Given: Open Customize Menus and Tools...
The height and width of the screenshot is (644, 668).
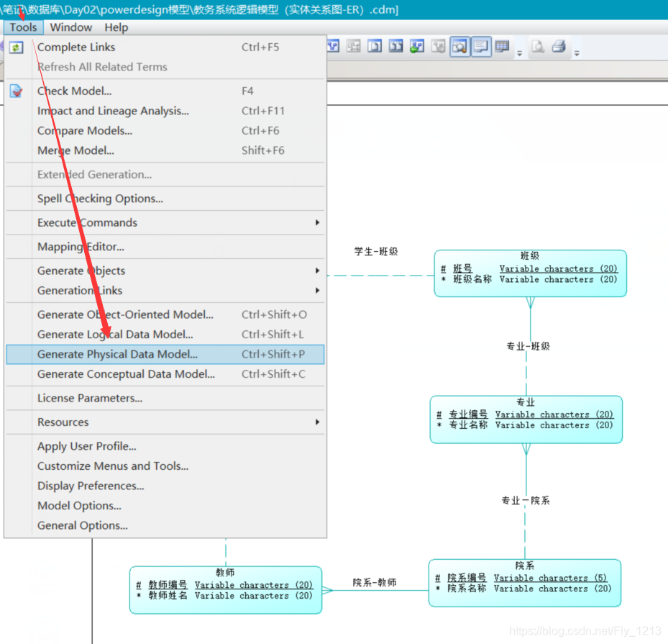Looking at the screenshot, I should 165,466.
